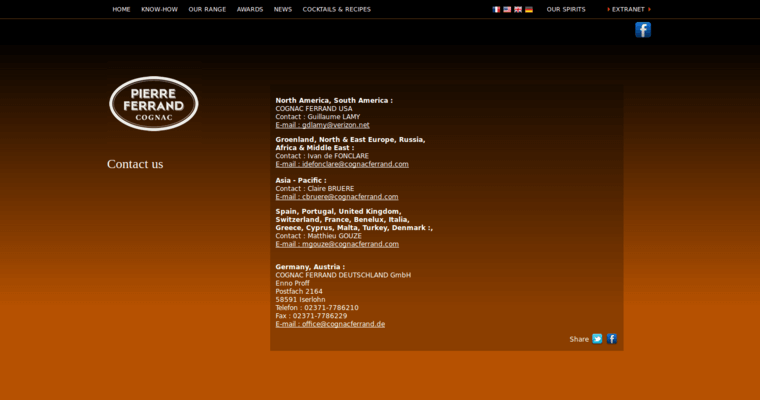Screen dimensions: 760x400
Task: Email Guillaume Lamy at gdlamy@verizon.net
Action: [x=322, y=125]
